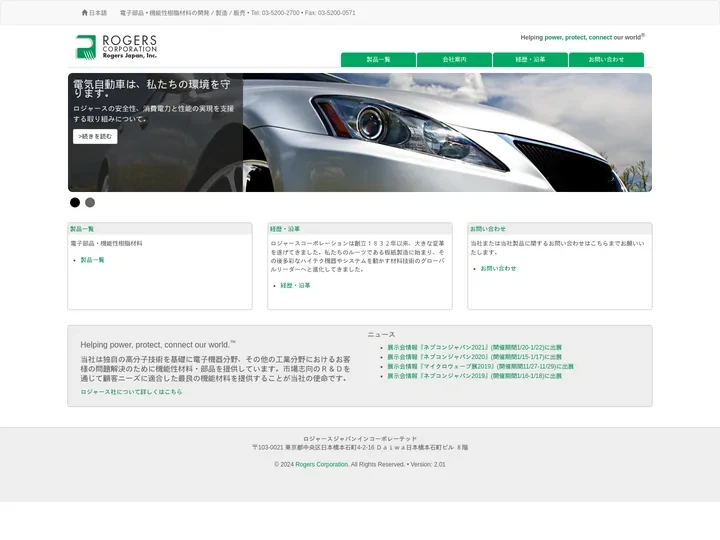Select the first carousel slide dot
720x540 pixels.
(x=75, y=202)
